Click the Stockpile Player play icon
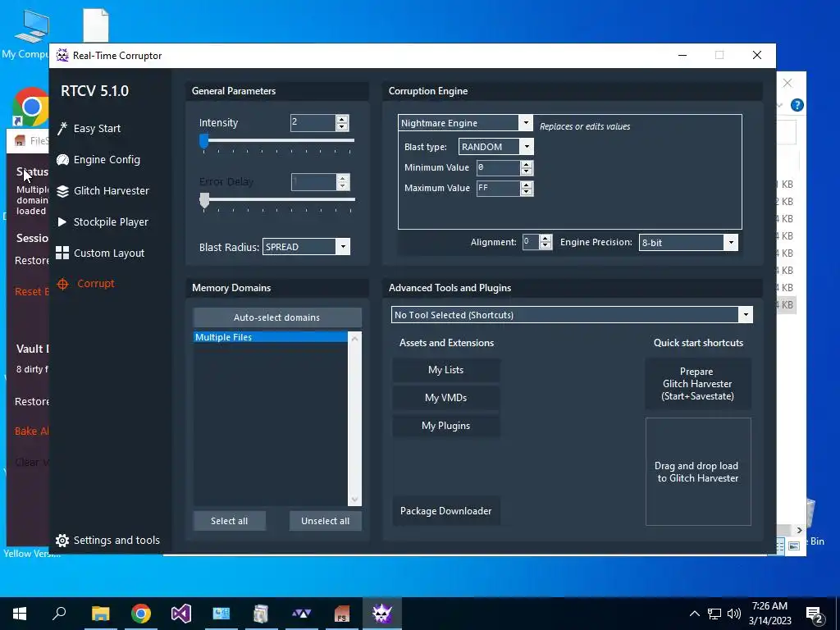840x630 pixels. pos(62,221)
